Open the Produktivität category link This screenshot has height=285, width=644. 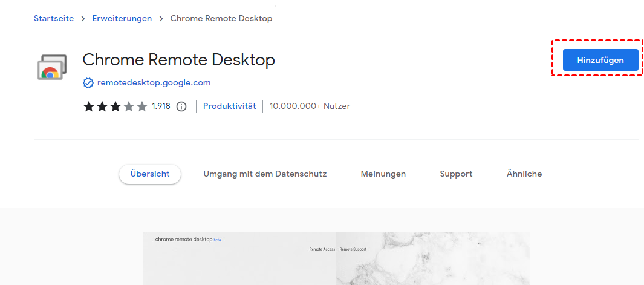click(x=229, y=106)
